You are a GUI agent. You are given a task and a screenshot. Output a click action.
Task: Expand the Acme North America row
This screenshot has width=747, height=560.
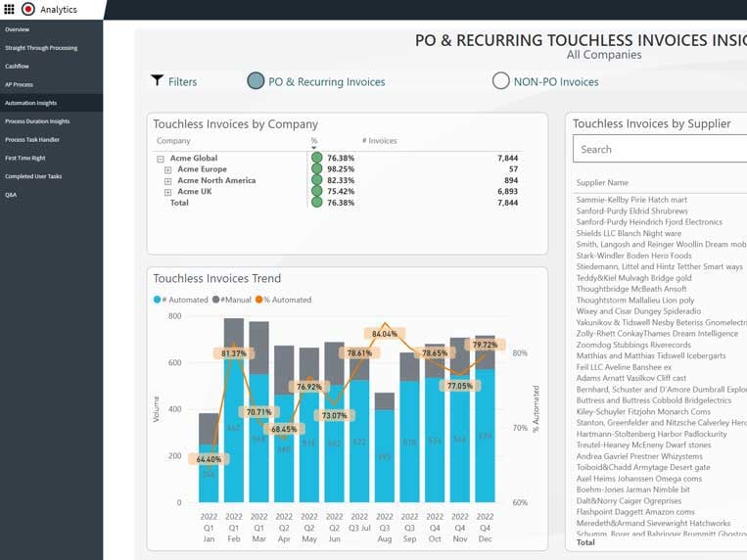point(168,181)
